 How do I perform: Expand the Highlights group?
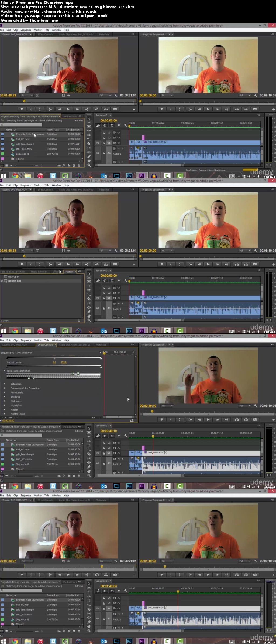point(5,405)
